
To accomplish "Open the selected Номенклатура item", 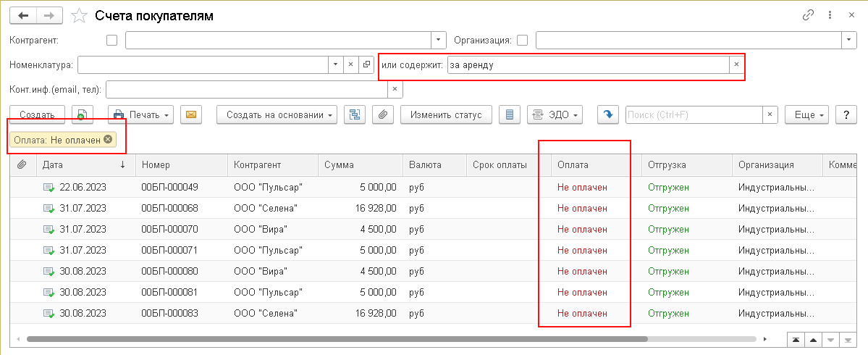I will coord(366,64).
